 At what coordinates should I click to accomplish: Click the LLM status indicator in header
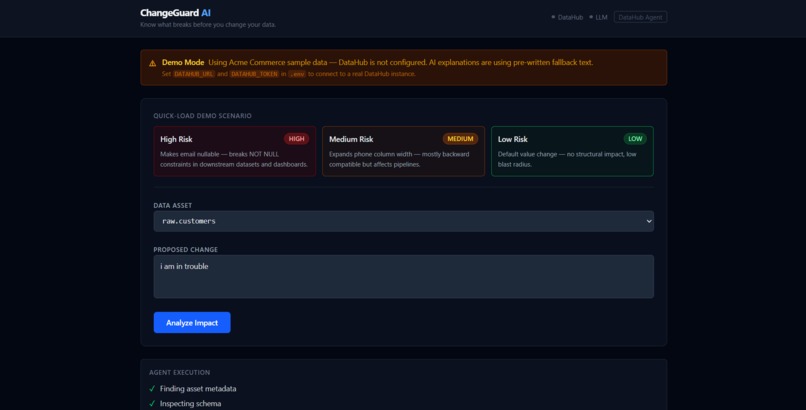[598, 17]
